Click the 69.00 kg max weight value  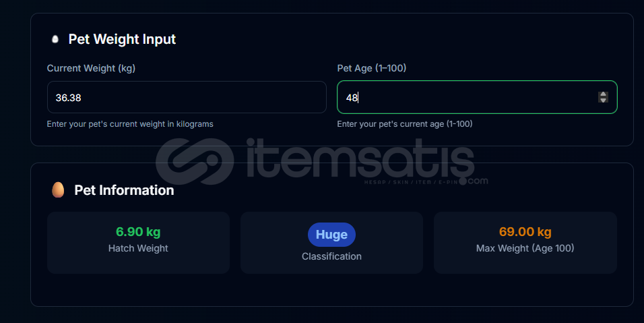[525, 232]
